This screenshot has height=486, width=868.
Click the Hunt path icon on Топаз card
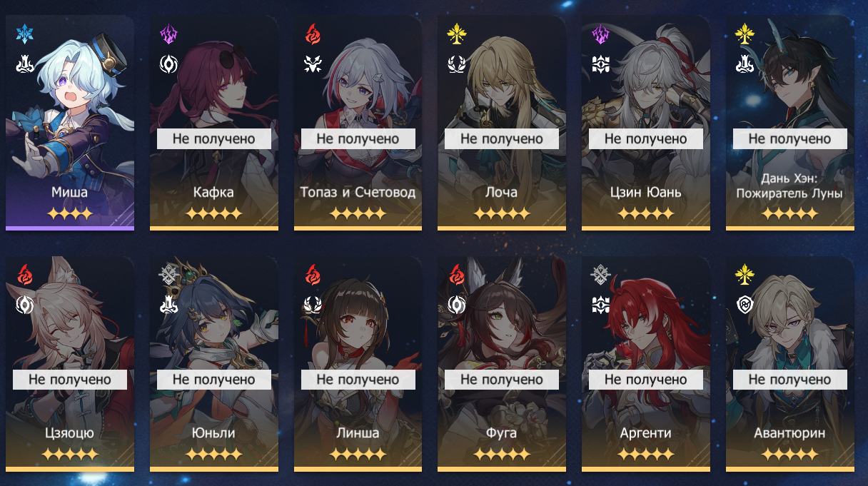(313, 64)
